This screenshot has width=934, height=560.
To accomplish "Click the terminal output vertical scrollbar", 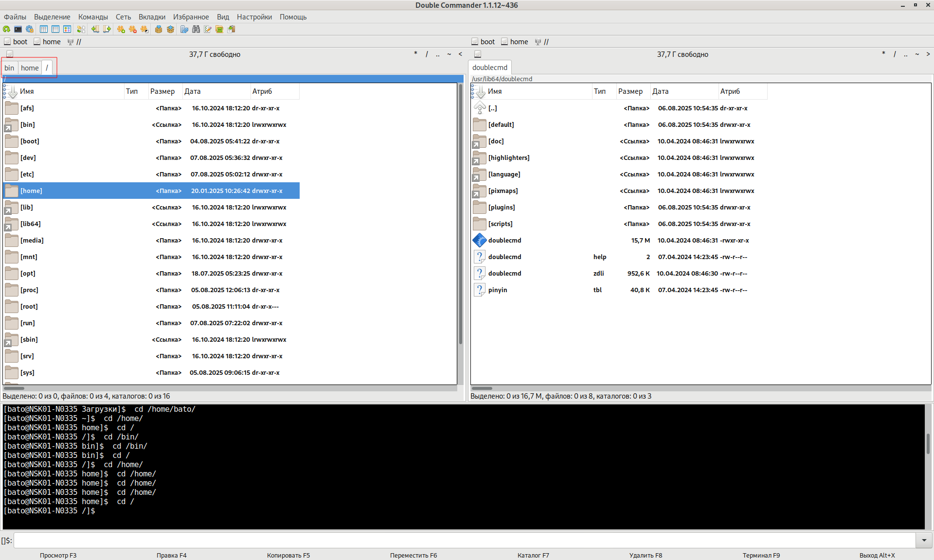I will [928, 443].
